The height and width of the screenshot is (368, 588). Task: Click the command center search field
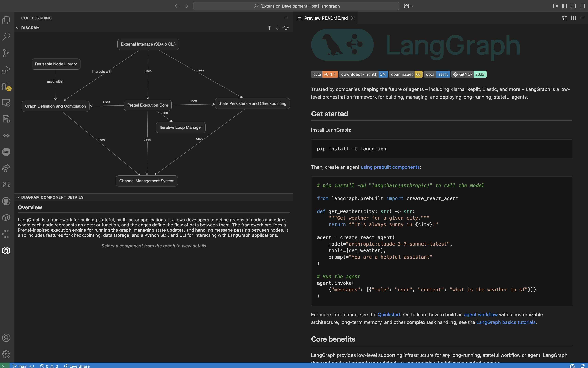pos(296,6)
